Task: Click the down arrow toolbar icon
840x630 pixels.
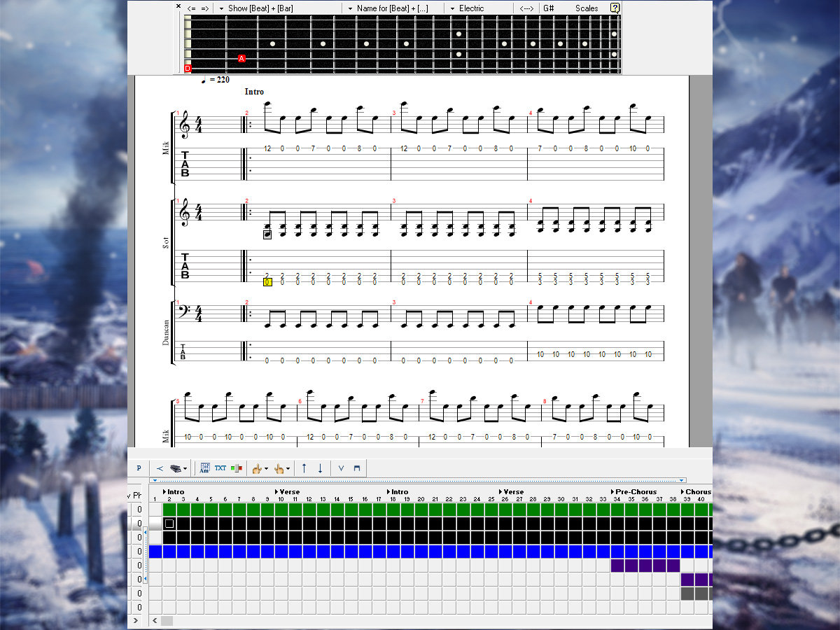Action: point(320,468)
